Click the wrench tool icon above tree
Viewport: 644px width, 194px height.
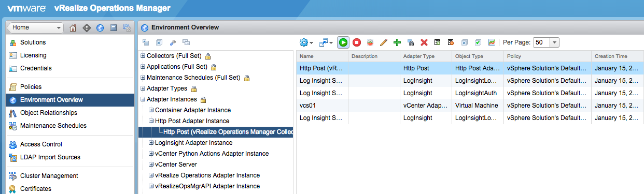click(173, 42)
